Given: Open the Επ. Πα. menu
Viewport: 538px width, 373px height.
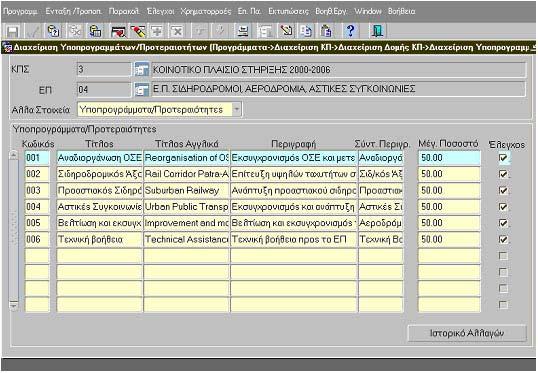Looking at the screenshot, I should click(x=249, y=11).
